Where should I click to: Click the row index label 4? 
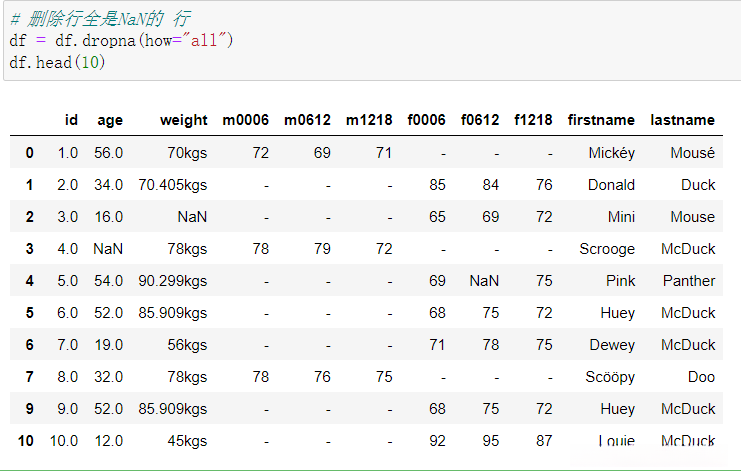29,281
